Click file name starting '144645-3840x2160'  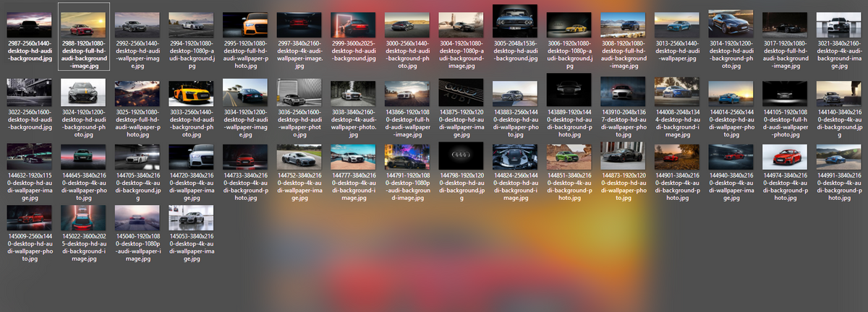[x=84, y=186]
